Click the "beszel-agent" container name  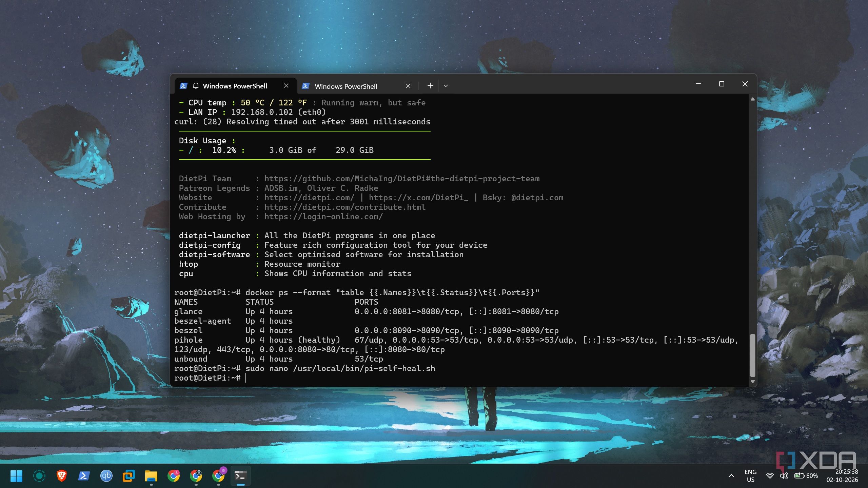point(202,321)
